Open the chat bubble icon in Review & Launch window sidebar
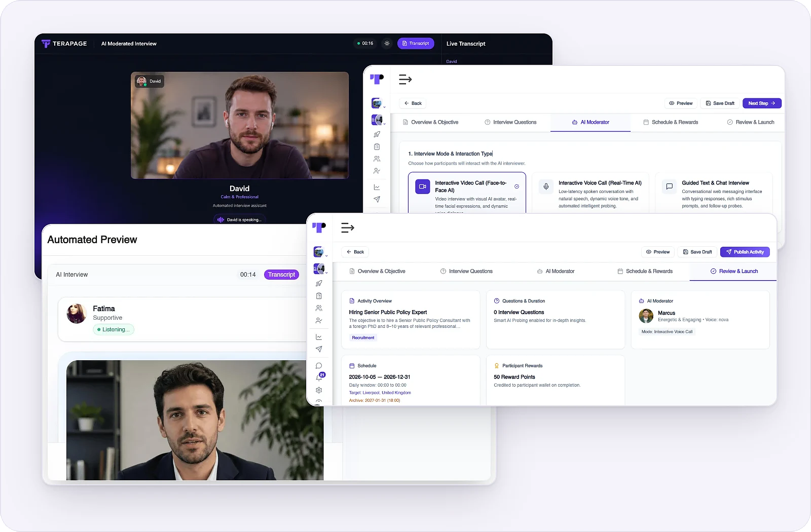Image resolution: width=811 pixels, height=532 pixels. pyautogui.click(x=319, y=366)
